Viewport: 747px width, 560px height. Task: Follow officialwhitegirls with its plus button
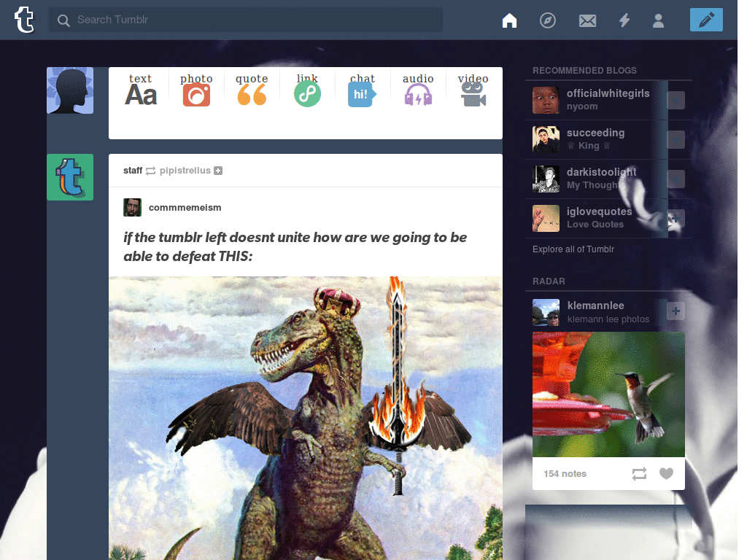click(x=676, y=100)
